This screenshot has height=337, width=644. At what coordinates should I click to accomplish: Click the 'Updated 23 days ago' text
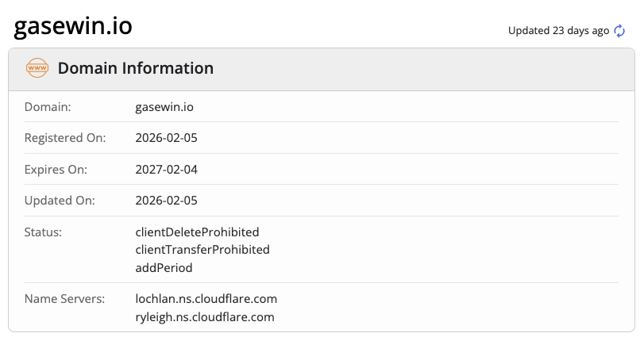558,31
